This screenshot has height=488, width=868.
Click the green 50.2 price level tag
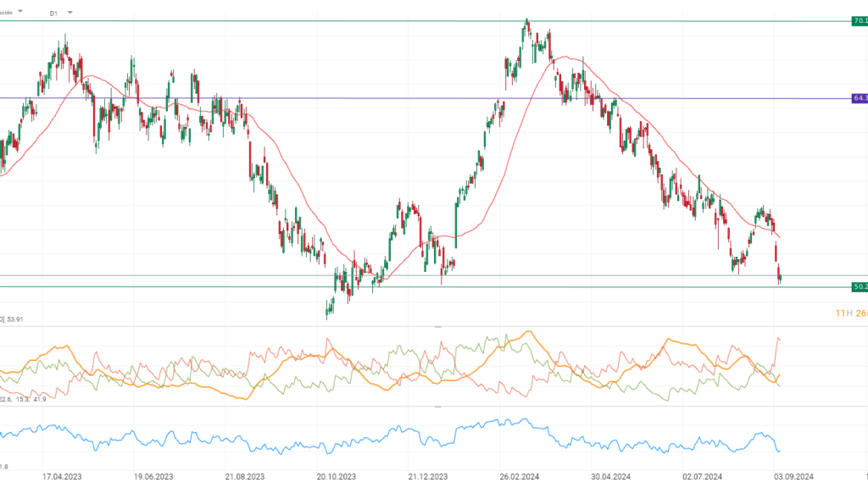pos(859,287)
